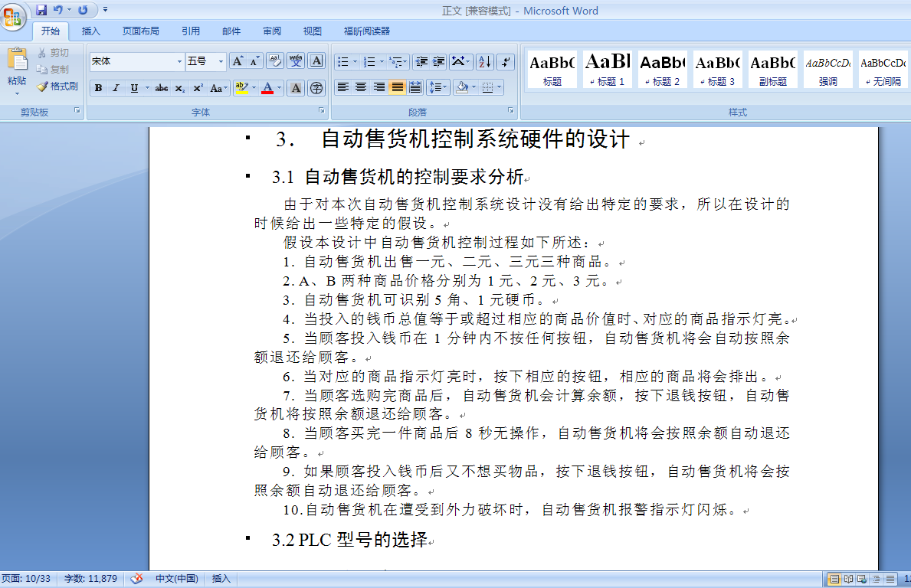Insert an enclosed character (字)
The width and height of the screenshot is (911, 588).
(x=316, y=87)
